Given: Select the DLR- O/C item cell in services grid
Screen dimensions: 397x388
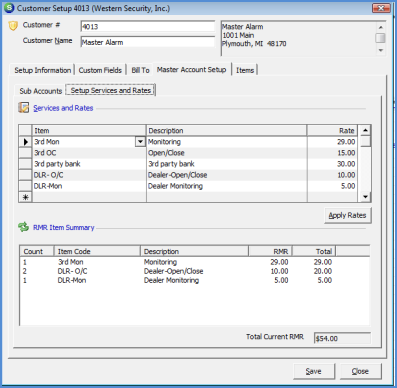Looking at the screenshot, I should [x=89, y=175].
